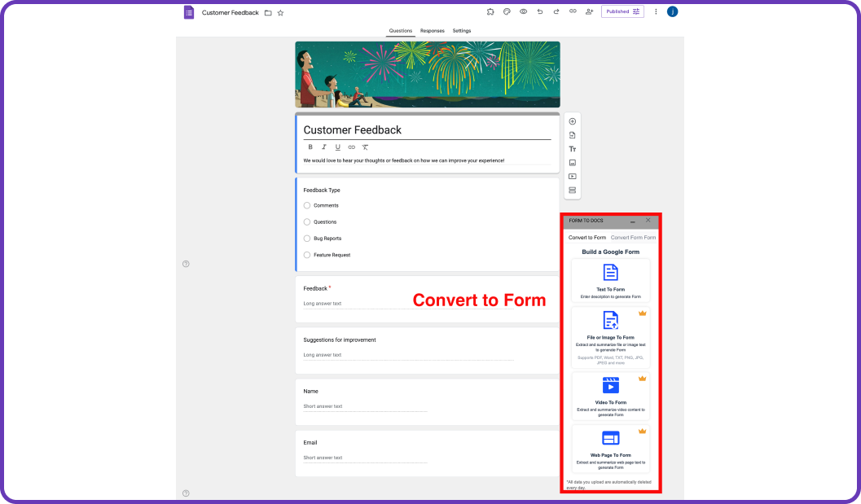Image resolution: width=861 pixels, height=504 pixels.
Task: Toggle bold formatting on description
Action: click(310, 147)
